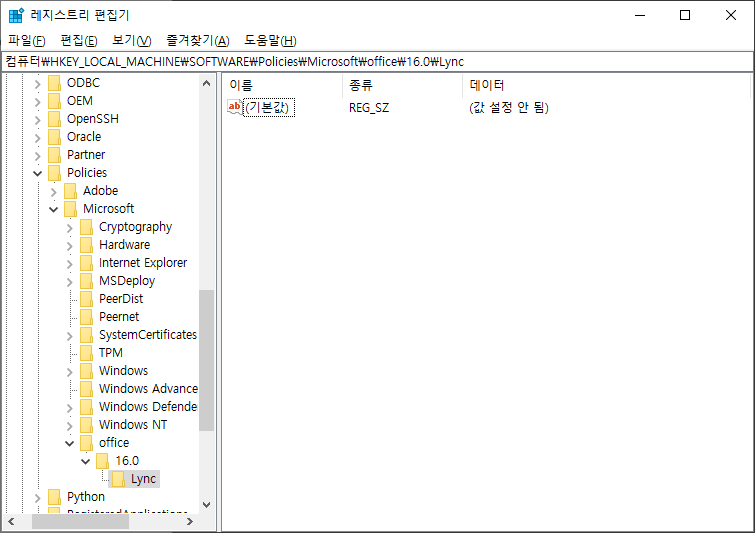This screenshot has width=755, height=533.
Task: Open the 도움말(H) menu
Action: 270,40
